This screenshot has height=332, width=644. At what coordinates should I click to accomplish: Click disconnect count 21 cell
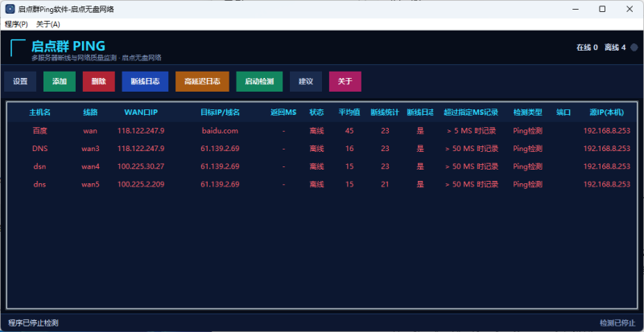pyautogui.click(x=385, y=184)
